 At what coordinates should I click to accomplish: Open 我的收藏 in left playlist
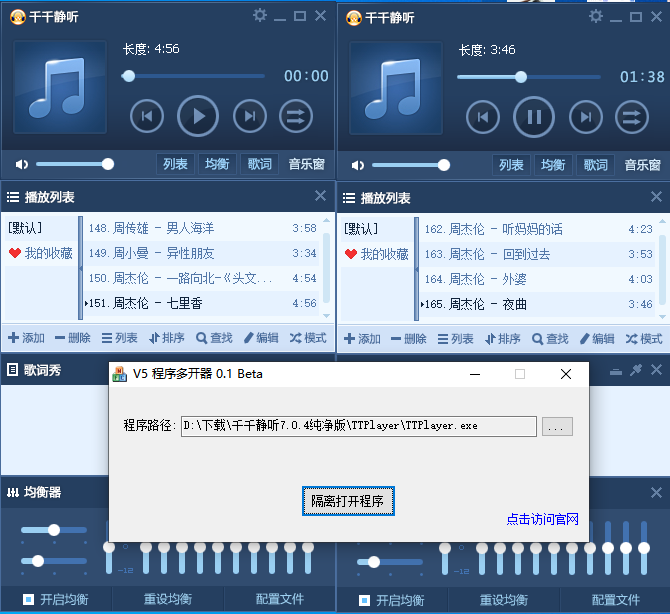[41, 253]
